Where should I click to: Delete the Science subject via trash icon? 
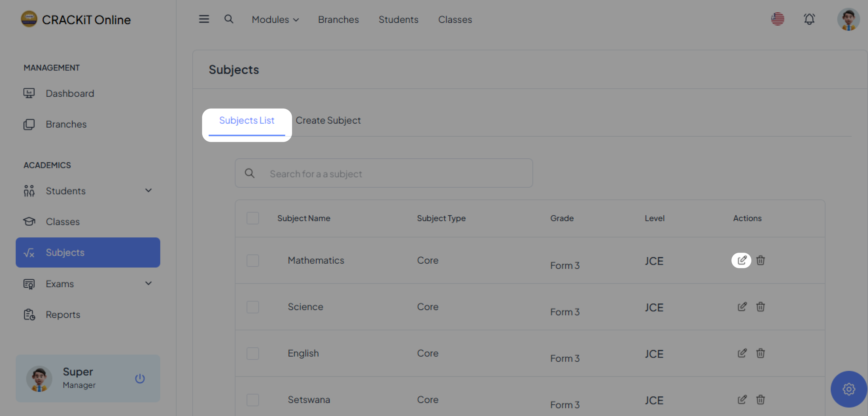(760, 307)
